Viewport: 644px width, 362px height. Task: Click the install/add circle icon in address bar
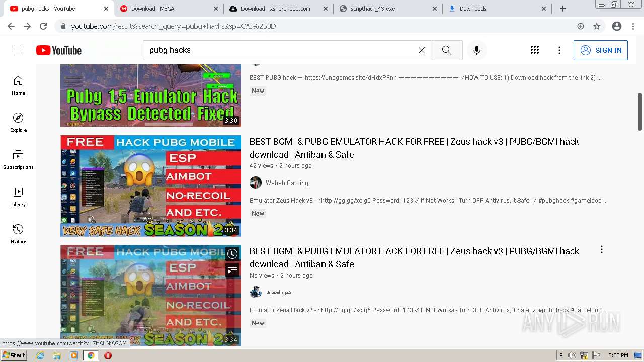point(581,26)
